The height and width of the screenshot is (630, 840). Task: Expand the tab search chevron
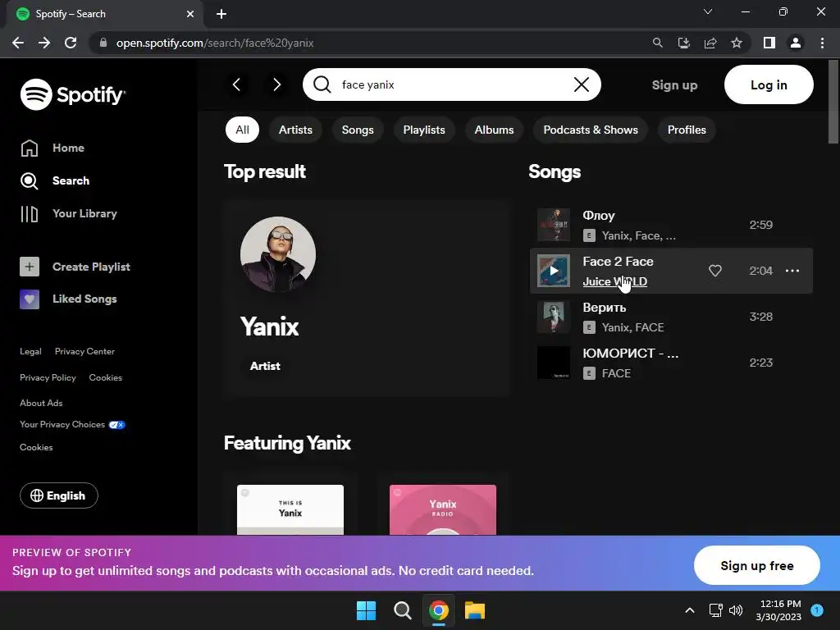pyautogui.click(x=708, y=11)
